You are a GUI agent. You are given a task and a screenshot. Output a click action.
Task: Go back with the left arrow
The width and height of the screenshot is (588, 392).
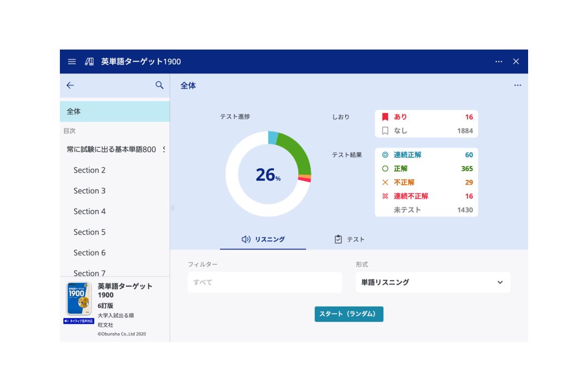[x=70, y=85]
